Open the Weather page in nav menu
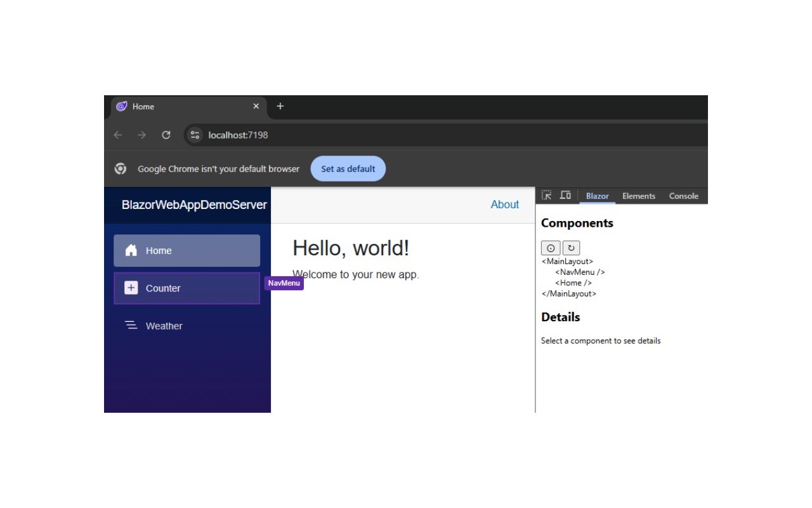The image size is (812, 508). click(x=187, y=326)
